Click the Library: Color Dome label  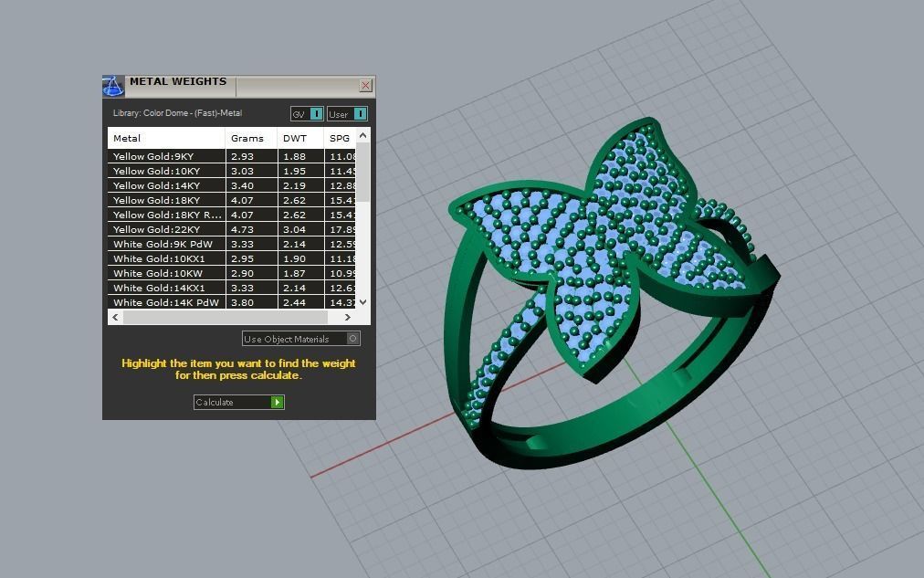point(177,113)
